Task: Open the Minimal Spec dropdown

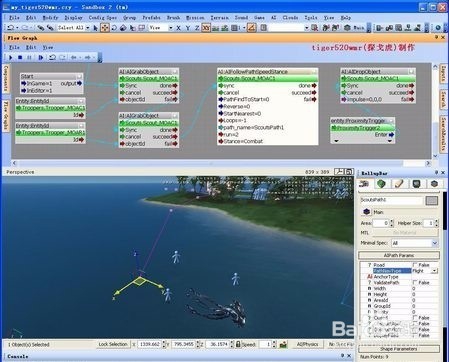Action: 435,243
